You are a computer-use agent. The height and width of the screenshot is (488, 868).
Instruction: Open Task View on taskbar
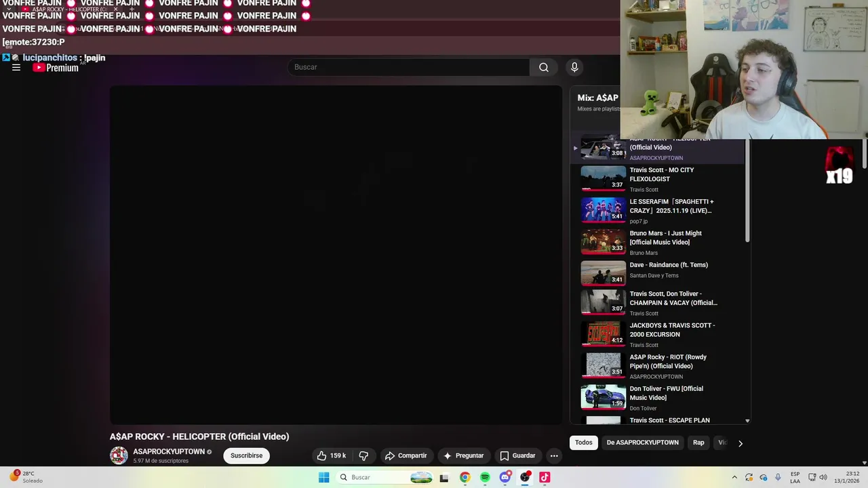click(x=444, y=477)
